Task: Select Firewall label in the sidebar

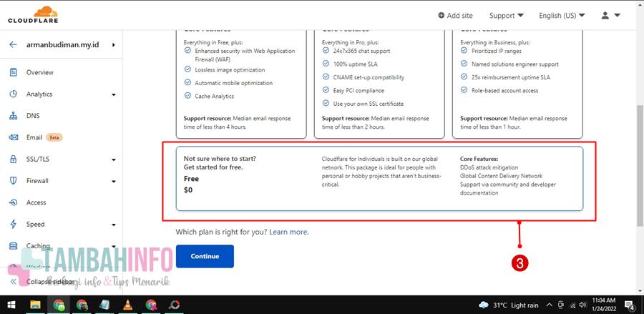Action: point(37,181)
